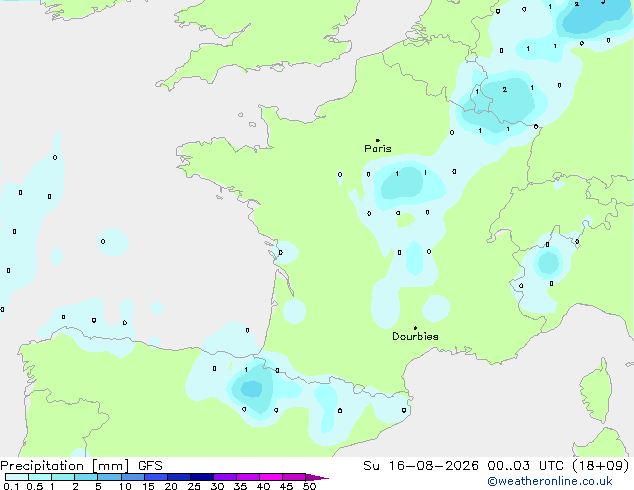634x490 pixels.
Task: Select the Dourbies location dot marker
Action: [415, 328]
